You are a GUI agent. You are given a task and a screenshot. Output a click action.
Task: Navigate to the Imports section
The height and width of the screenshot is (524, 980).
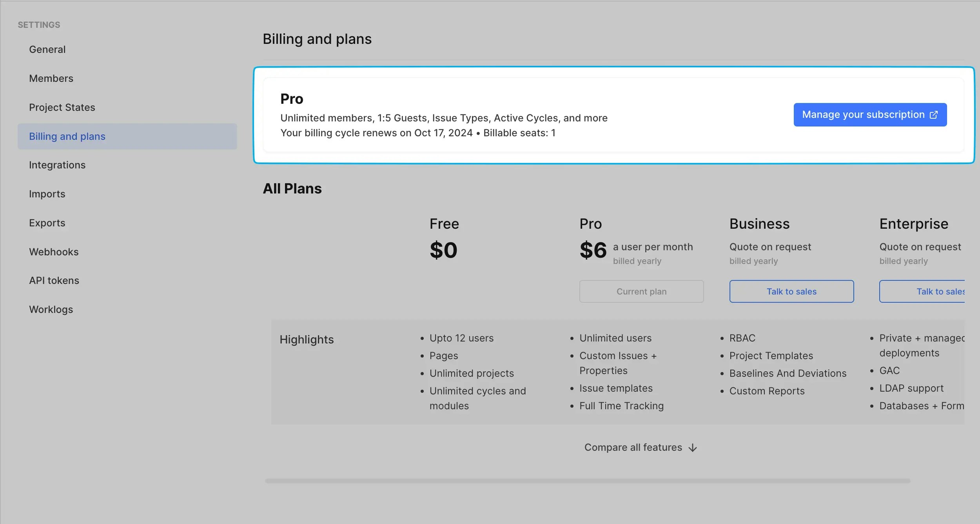[x=47, y=194]
